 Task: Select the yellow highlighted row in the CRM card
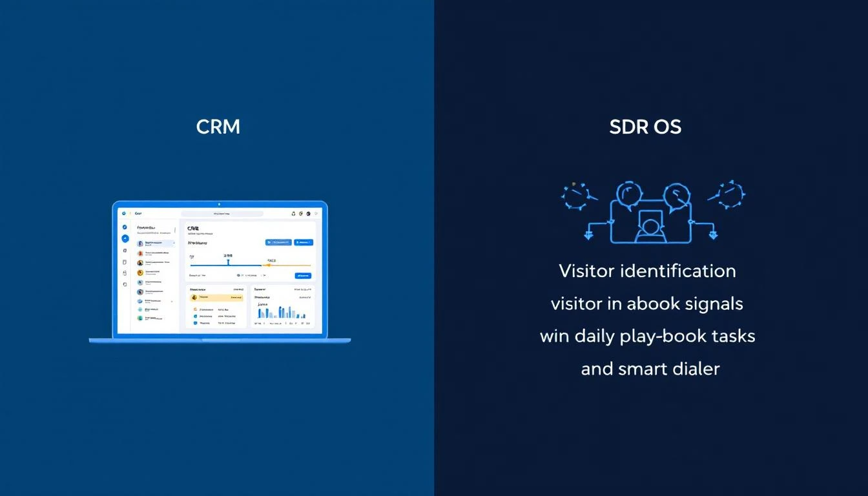pos(216,298)
